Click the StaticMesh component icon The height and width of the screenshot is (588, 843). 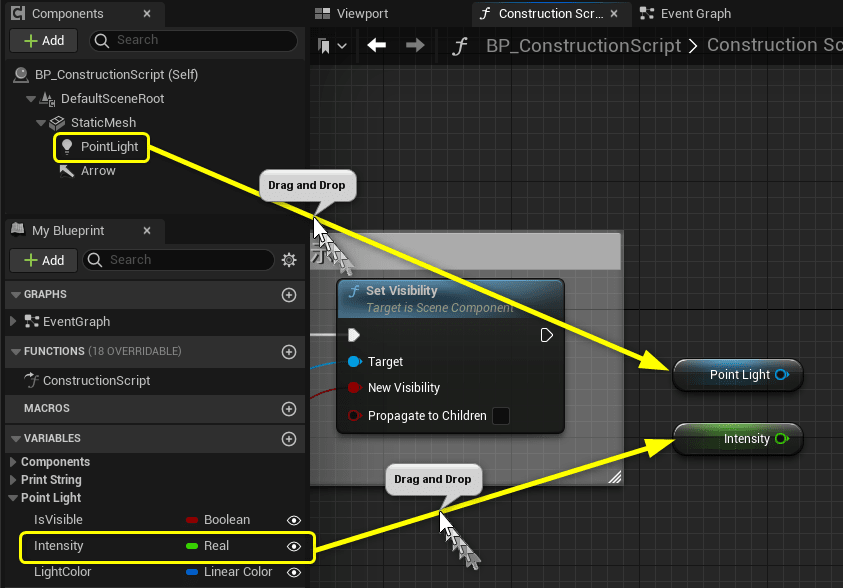58,123
